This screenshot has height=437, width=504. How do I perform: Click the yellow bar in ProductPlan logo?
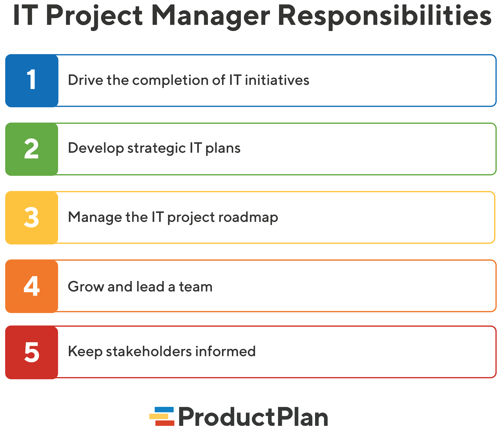[159, 416]
